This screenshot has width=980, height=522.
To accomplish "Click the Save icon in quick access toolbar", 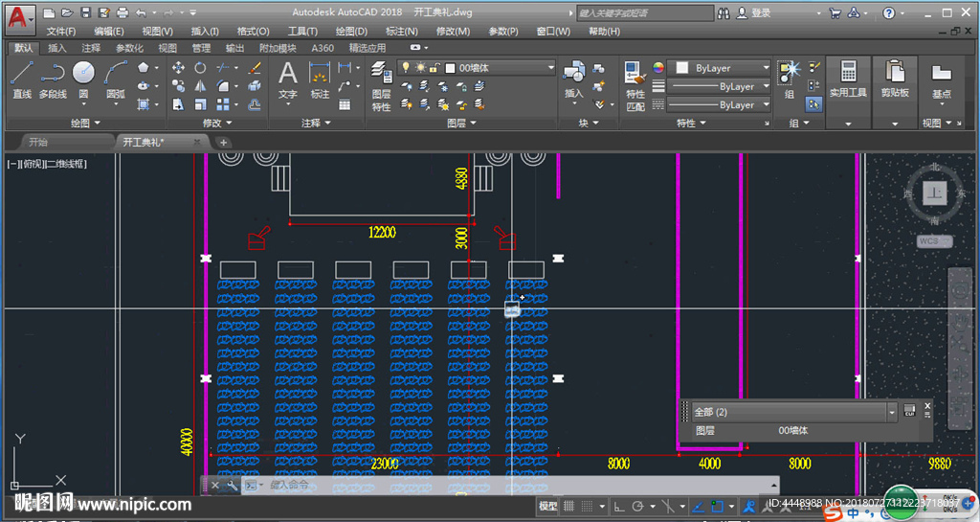I will (x=85, y=12).
